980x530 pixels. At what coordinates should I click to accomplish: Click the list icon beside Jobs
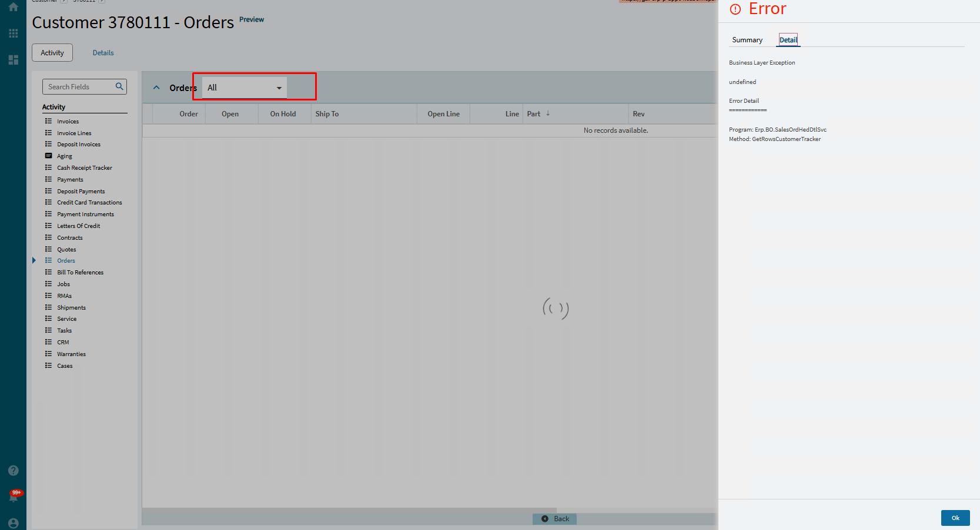coord(49,284)
